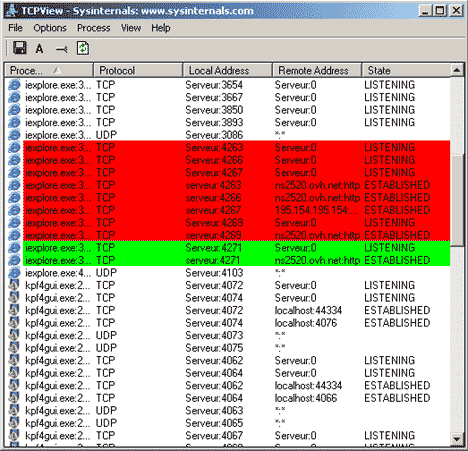Select local address Serveur:3850
The height and width of the screenshot is (451, 468).
[x=214, y=110]
